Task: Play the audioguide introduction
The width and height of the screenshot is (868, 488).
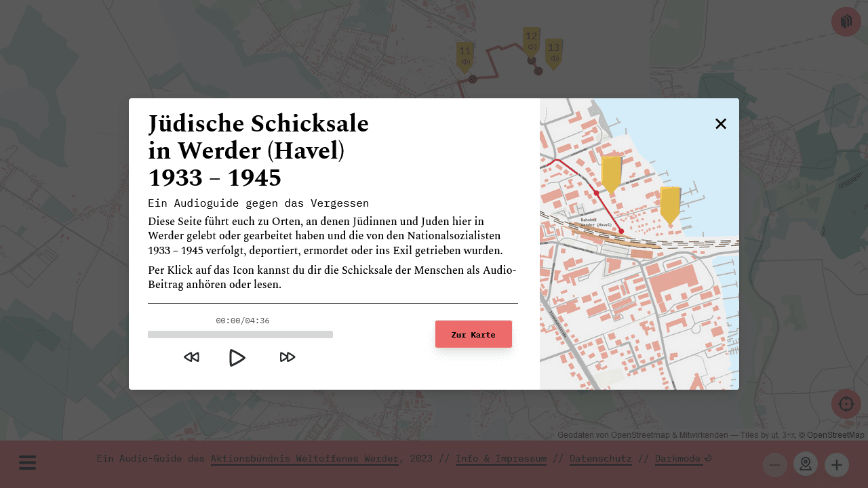Action: click(x=237, y=357)
